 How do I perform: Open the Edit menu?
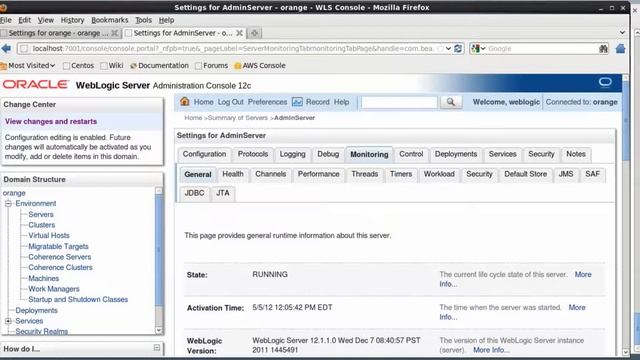pyautogui.click(x=24, y=20)
